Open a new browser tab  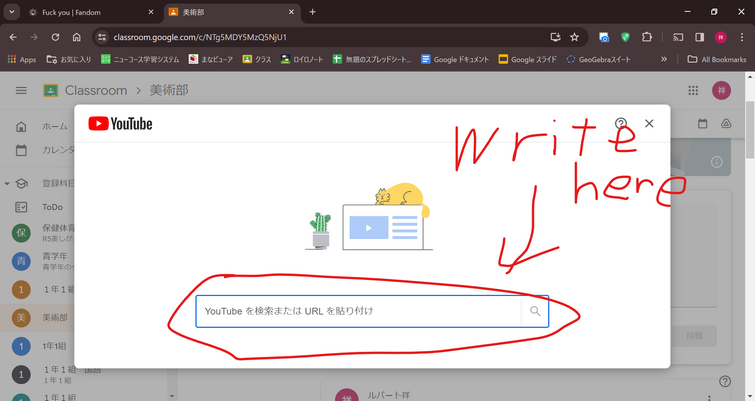(312, 12)
